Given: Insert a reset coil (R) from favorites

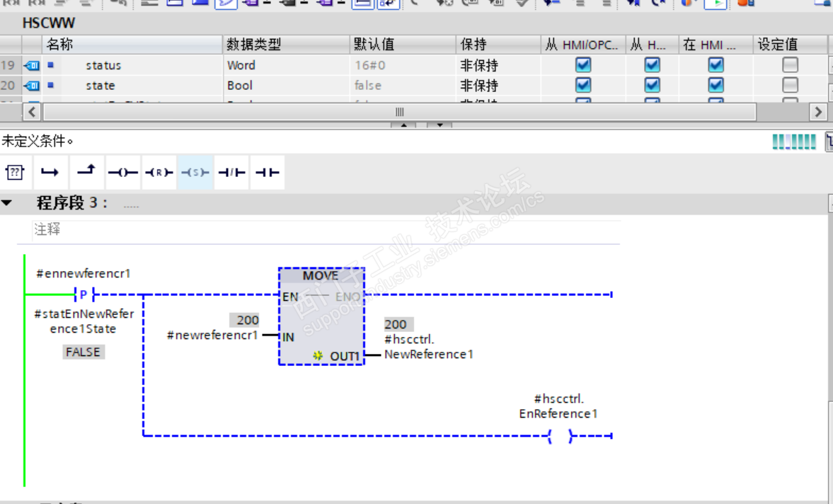Looking at the screenshot, I should (x=159, y=172).
